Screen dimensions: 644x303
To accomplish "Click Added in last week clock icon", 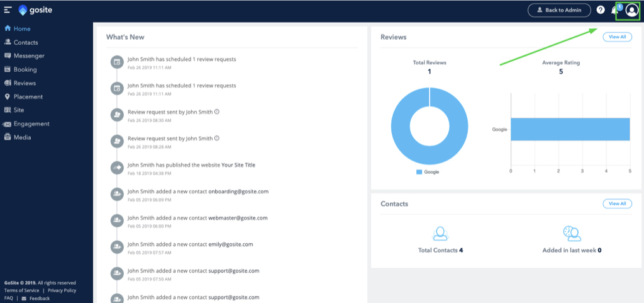I will (x=572, y=233).
